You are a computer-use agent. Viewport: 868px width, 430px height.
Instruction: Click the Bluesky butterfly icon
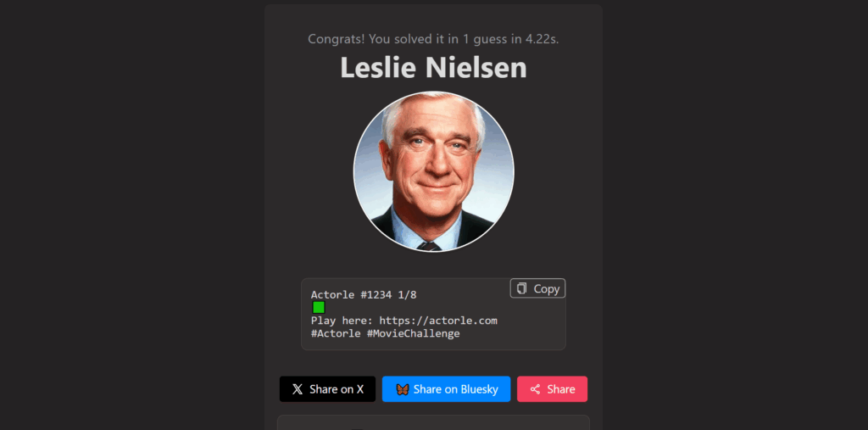pos(403,389)
